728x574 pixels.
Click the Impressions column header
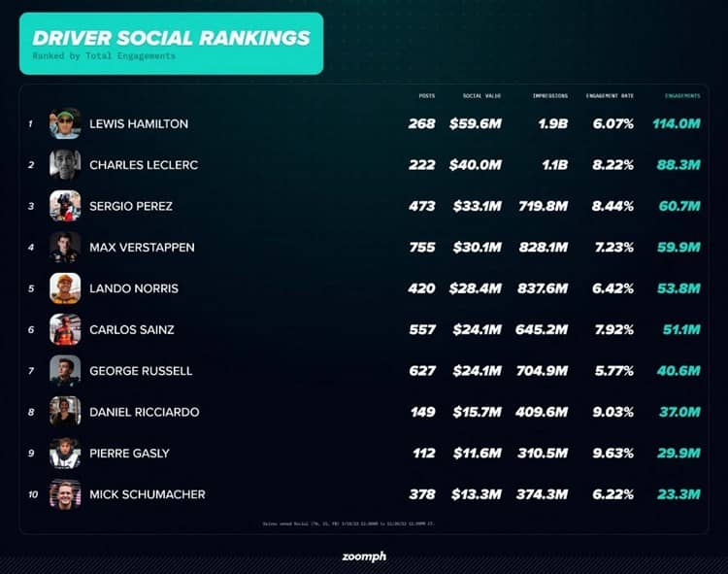coord(549,96)
